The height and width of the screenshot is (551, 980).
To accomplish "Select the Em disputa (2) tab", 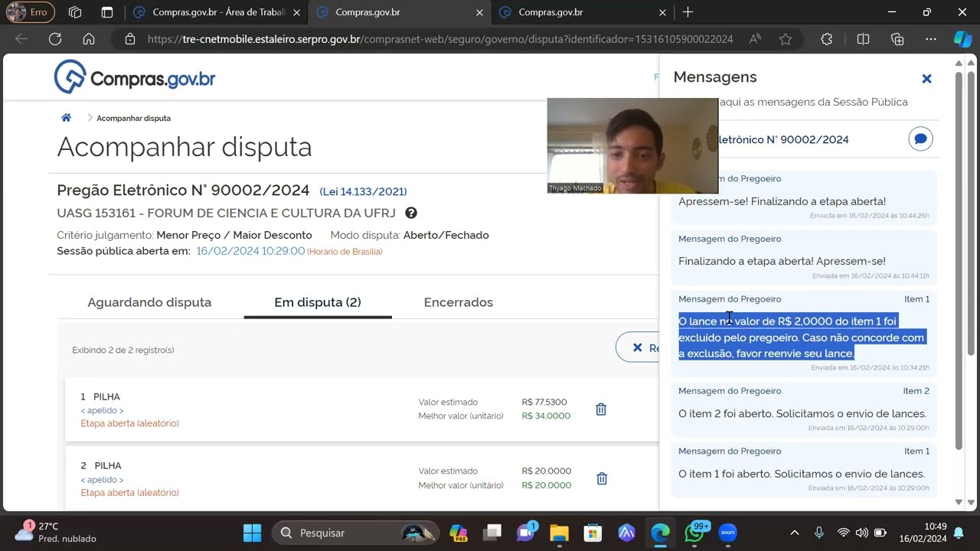I will [318, 302].
